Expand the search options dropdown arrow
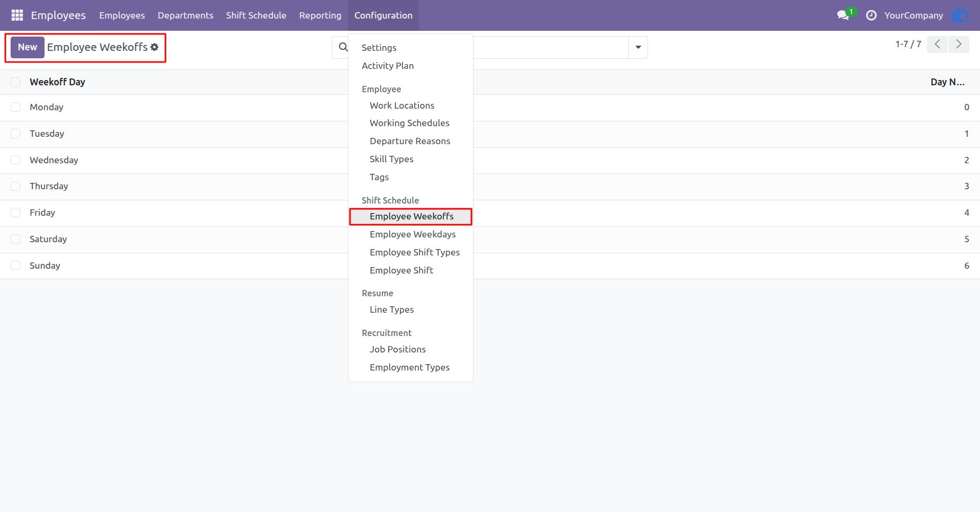Screen dimensions: 980x512 pos(638,47)
